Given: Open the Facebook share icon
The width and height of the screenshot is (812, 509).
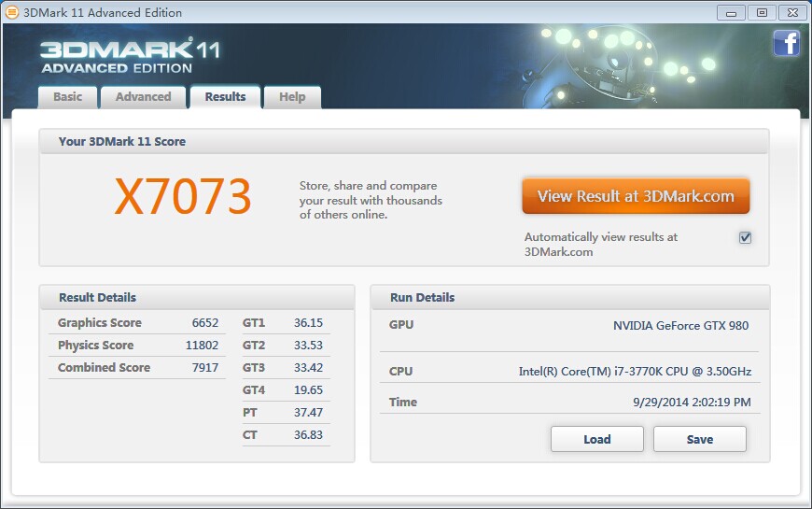Looking at the screenshot, I should 786,43.
